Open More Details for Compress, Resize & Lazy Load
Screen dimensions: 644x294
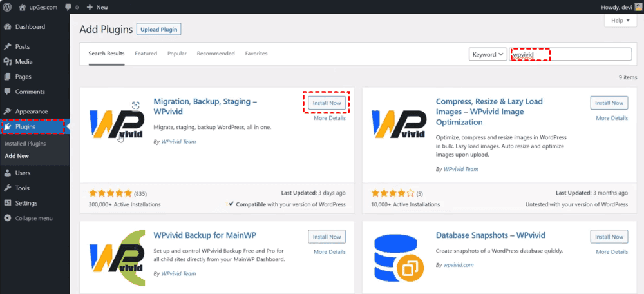pyautogui.click(x=612, y=118)
